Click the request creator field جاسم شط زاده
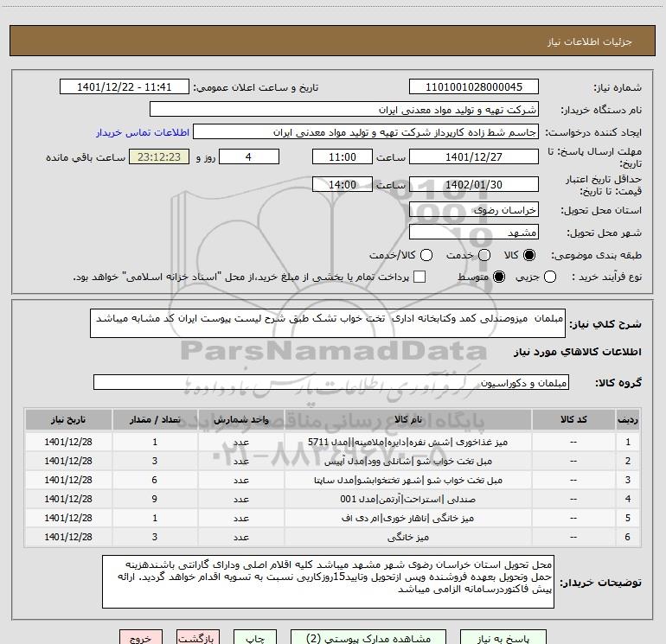The image size is (666, 644). tap(366, 132)
